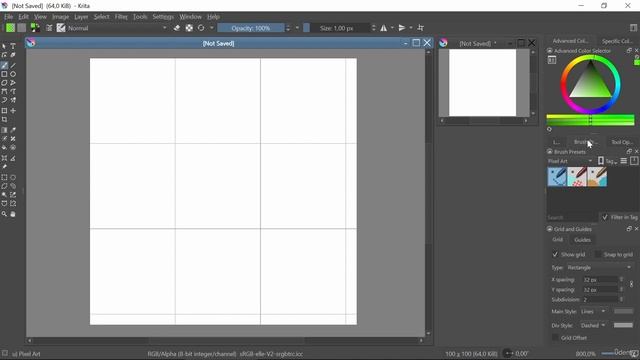The width and height of the screenshot is (640, 360).
Task: Toggle the spacing aspect lock chain
Action: 631,284
